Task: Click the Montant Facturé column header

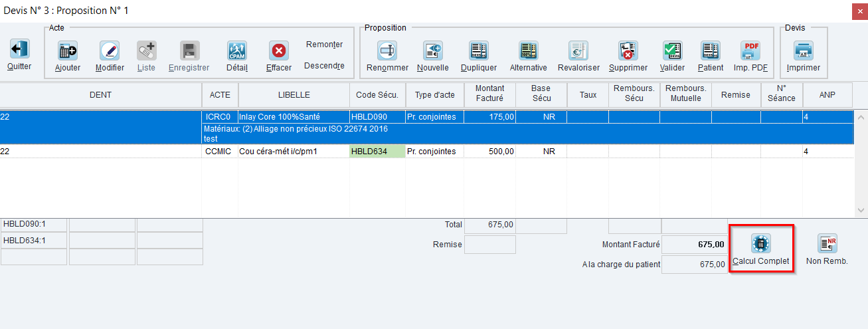Action: (x=490, y=95)
